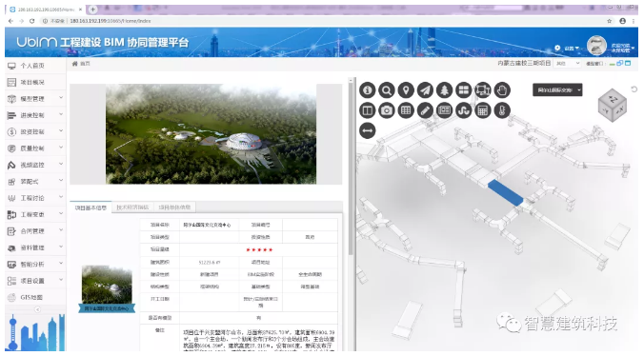Switch to 项目单体信息 tab

(x=174, y=208)
